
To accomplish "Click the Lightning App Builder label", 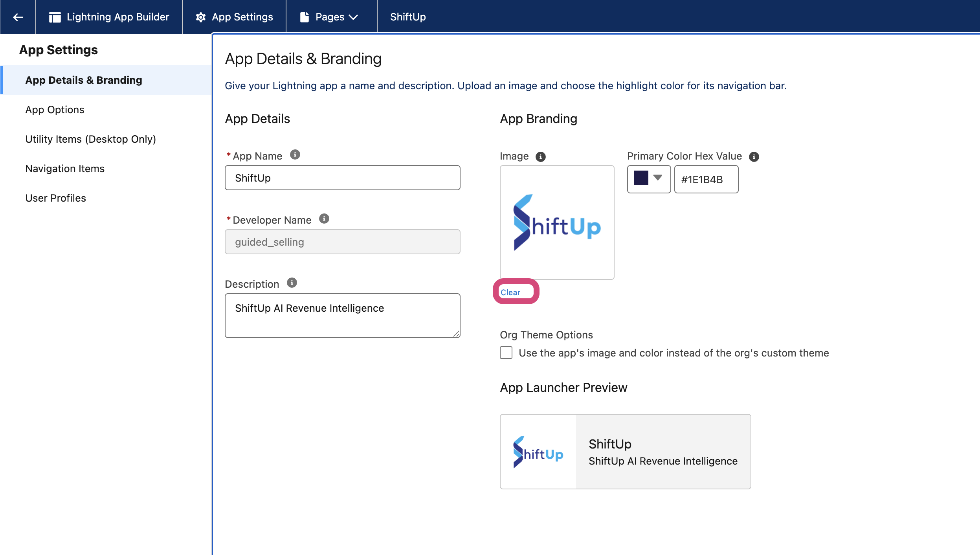I will tap(118, 17).
